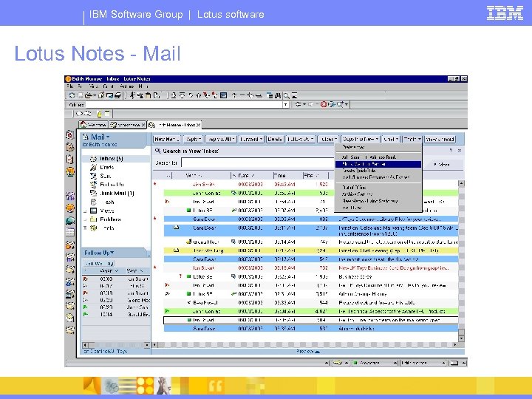Click the Delete action button
Viewport: 532px width, 399px height.
pyautogui.click(x=274, y=139)
